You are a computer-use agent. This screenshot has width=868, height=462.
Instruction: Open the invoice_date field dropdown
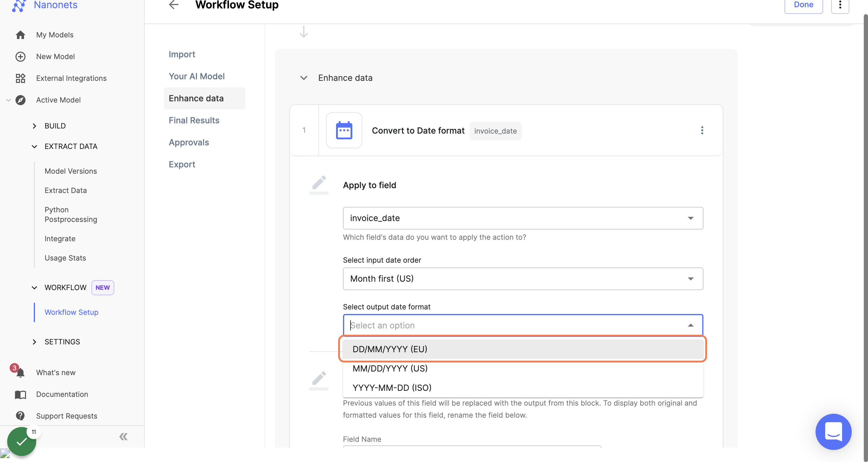(523, 218)
